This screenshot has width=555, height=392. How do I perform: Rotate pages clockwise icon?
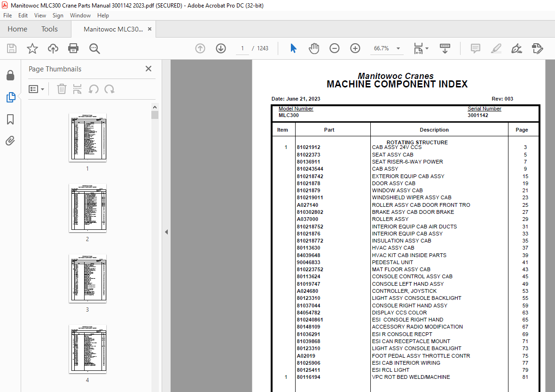109,89
